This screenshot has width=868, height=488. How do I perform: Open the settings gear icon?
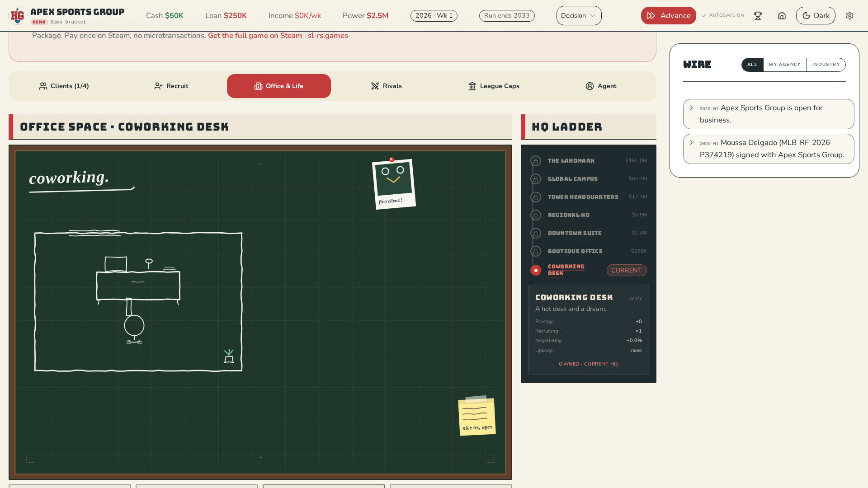tap(849, 16)
